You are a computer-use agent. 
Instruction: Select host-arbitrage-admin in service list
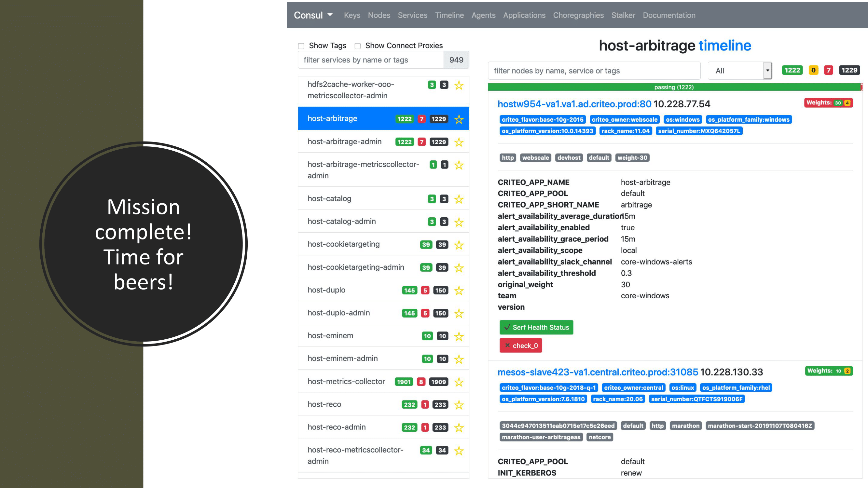tap(383, 142)
